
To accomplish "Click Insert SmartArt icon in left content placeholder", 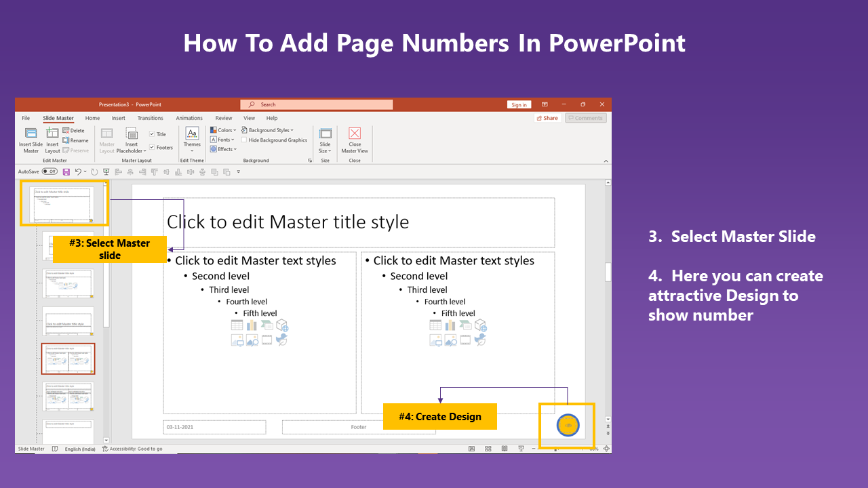I will [x=267, y=325].
